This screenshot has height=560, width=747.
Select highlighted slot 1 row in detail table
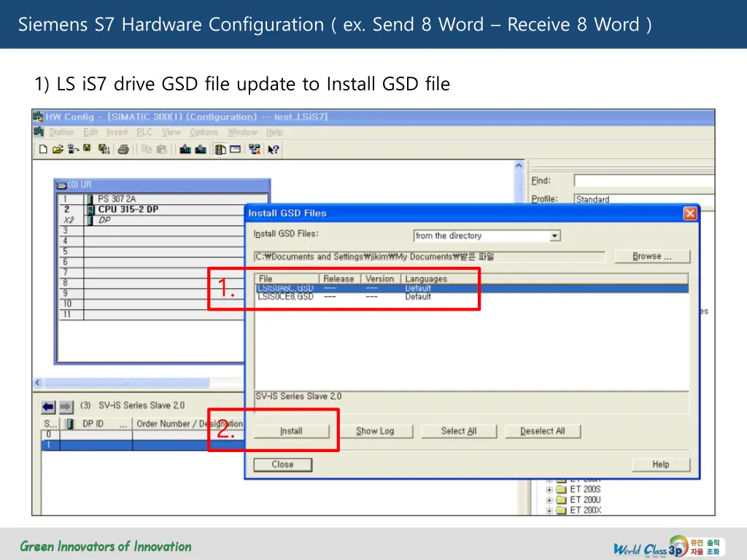point(143,446)
